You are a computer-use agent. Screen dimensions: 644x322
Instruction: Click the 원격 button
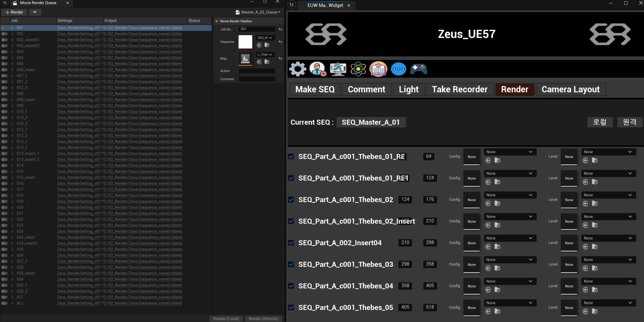click(x=630, y=122)
